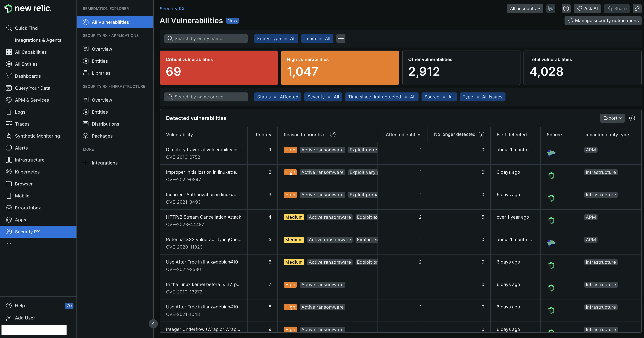Focus Search by name or cve field

click(x=206, y=97)
